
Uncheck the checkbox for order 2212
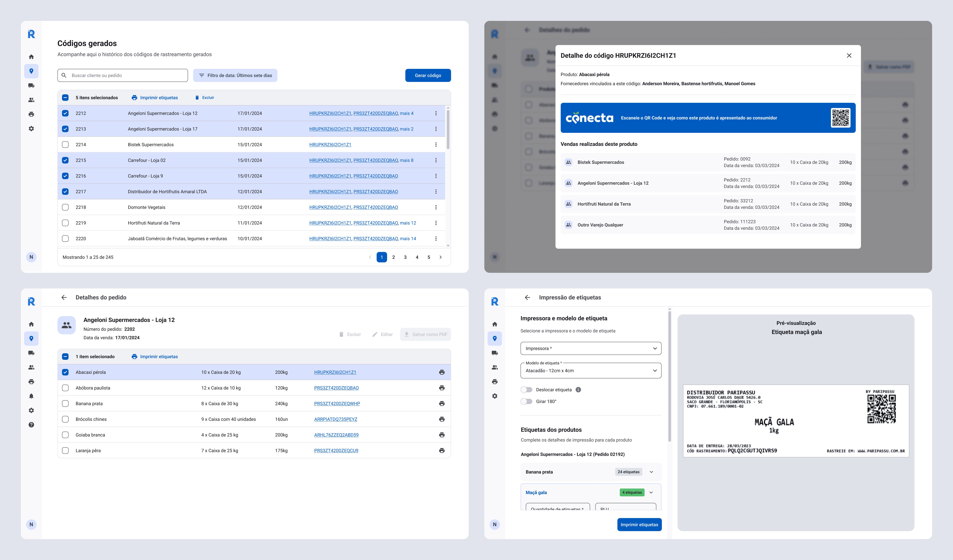(x=65, y=113)
